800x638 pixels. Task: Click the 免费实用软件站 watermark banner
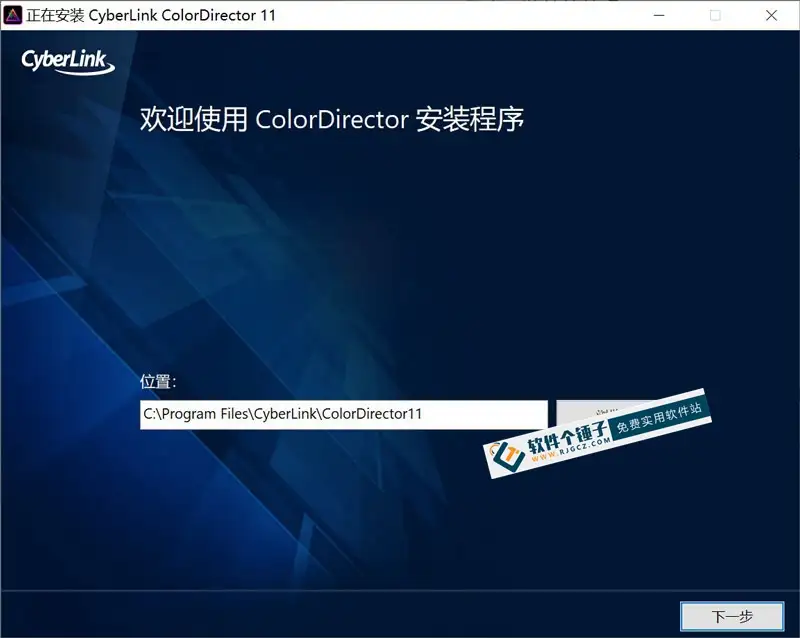(x=658, y=418)
